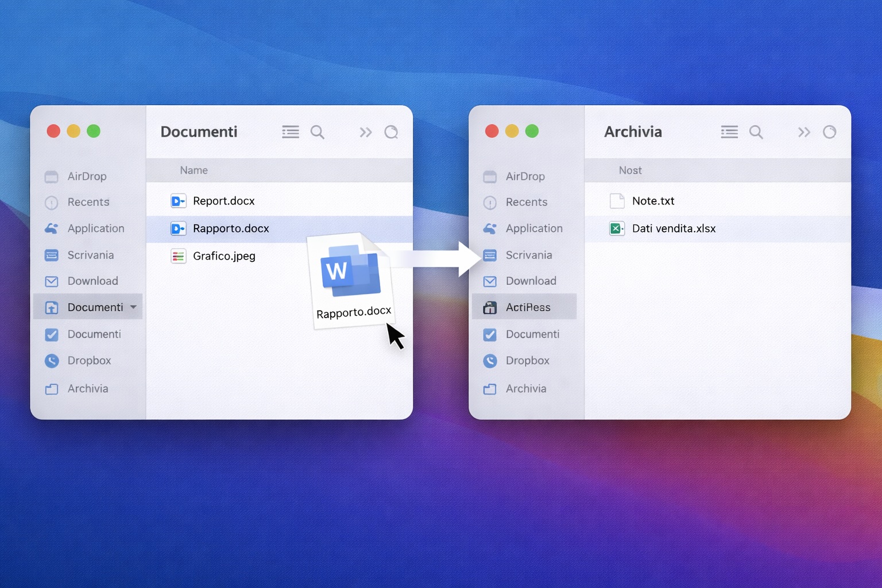Expand the toolbar overflow chevrons in Documenti window
This screenshot has width=882, height=588.
click(x=365, y=132)
